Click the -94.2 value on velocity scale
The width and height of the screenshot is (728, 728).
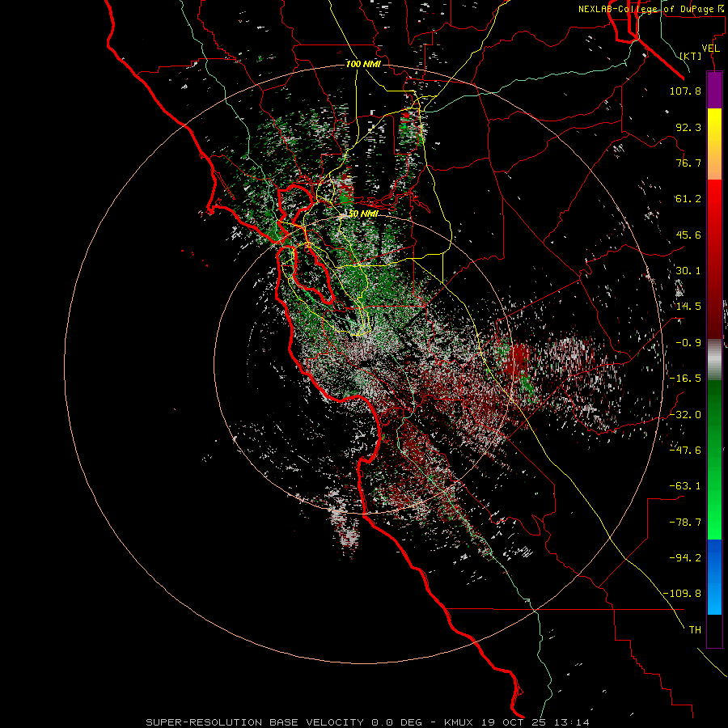pyautogui.click(x=685, y=557)
